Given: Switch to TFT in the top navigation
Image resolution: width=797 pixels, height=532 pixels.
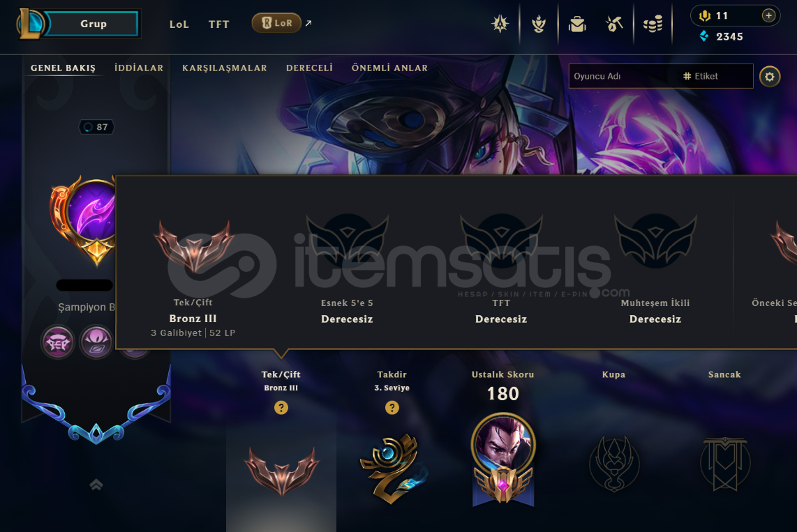Looking at the screenshot, I should click(x=218, y=24).
